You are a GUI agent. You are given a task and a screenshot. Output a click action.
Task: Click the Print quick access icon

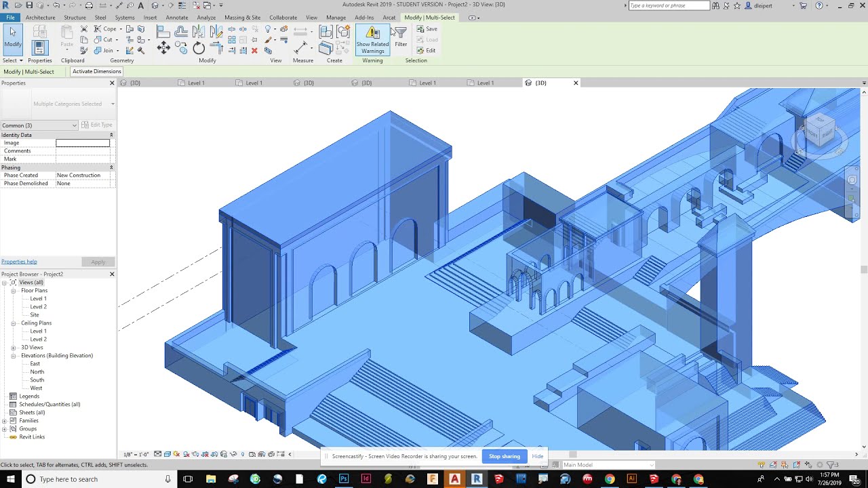(89, 5)
